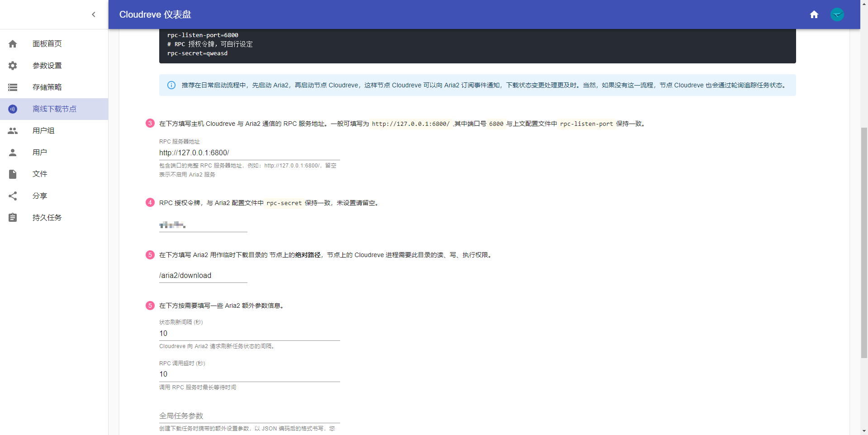Screen dimensions: 868x435
Task: Click the Cloudreve 仪表盘 title
Action: tap(155, 14)
